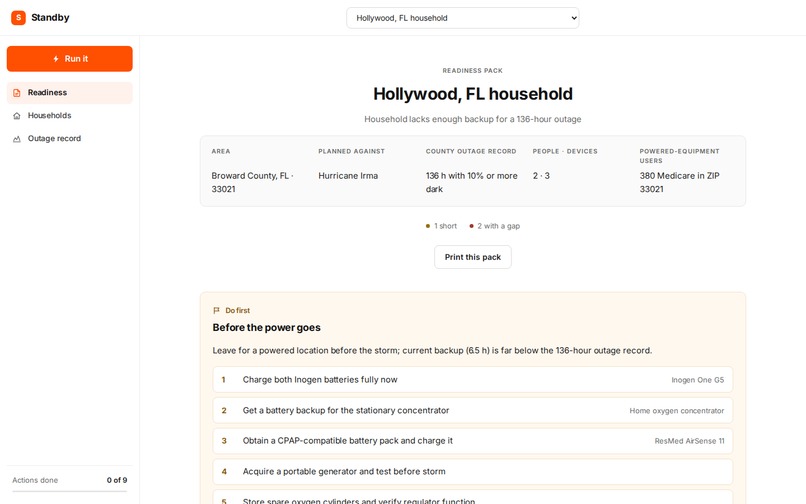Run the plan with Run it button
The width and height of the screenshot is (806, 504).
click(x=69, y=59)
